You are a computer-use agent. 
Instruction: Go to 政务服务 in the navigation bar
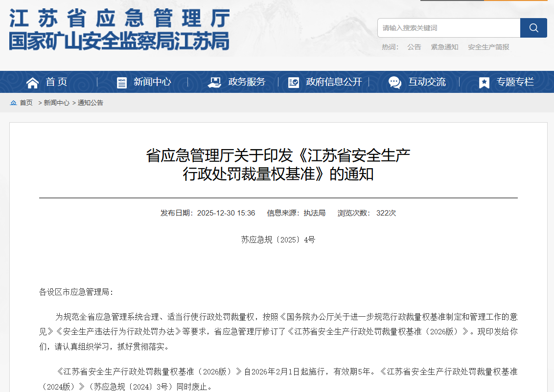(x=247, y=82)
